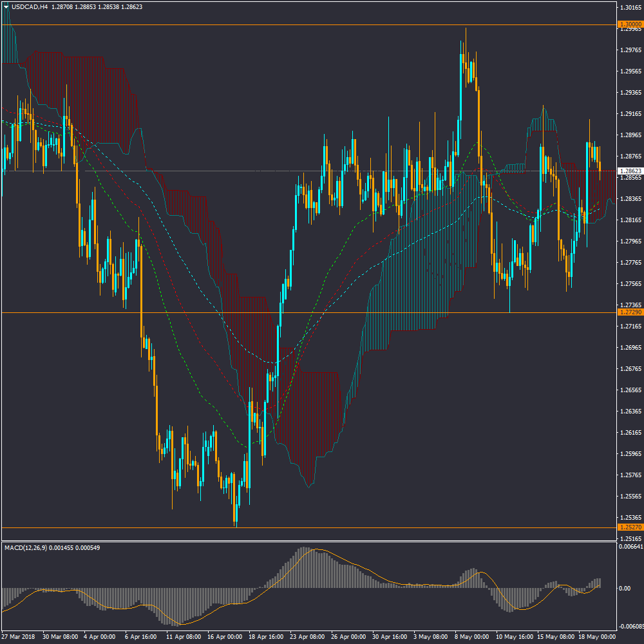Click the MACD(12,26,9) indicator label
The height and width of the screenshot is (644, 644).
click(33, 547)
